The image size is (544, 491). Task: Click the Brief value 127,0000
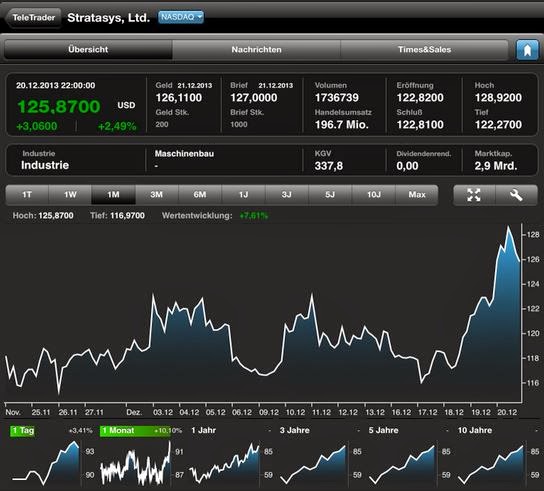(x=254, y=98)
